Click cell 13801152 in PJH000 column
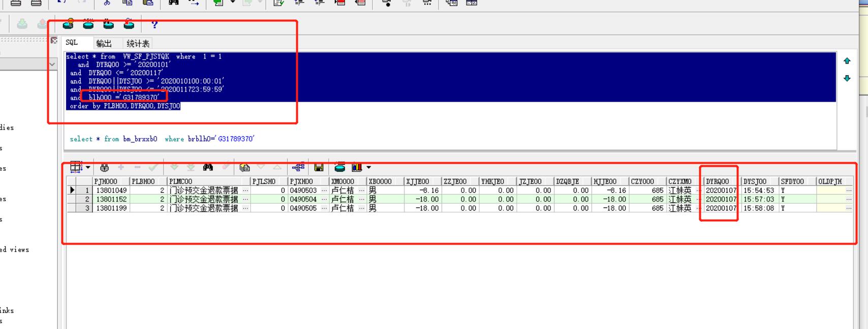This screenshot has width=868, height=329. tap(111, 199)
